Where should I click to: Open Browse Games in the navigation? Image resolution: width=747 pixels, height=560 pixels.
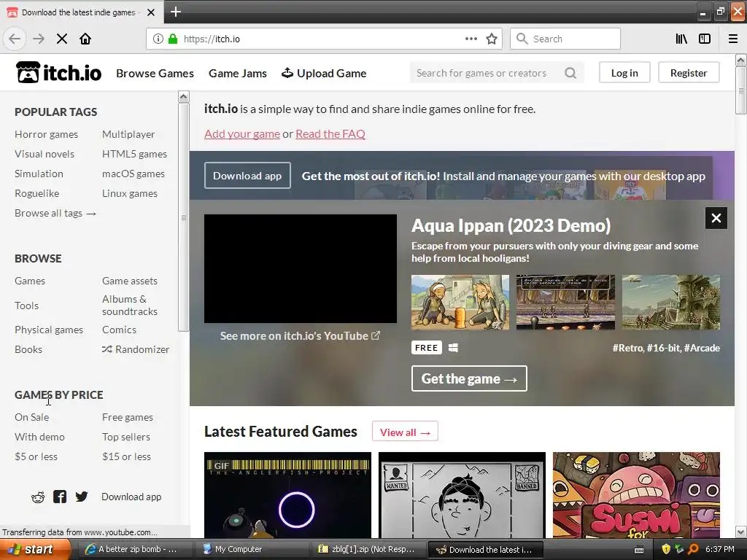[x=155, y=74]
